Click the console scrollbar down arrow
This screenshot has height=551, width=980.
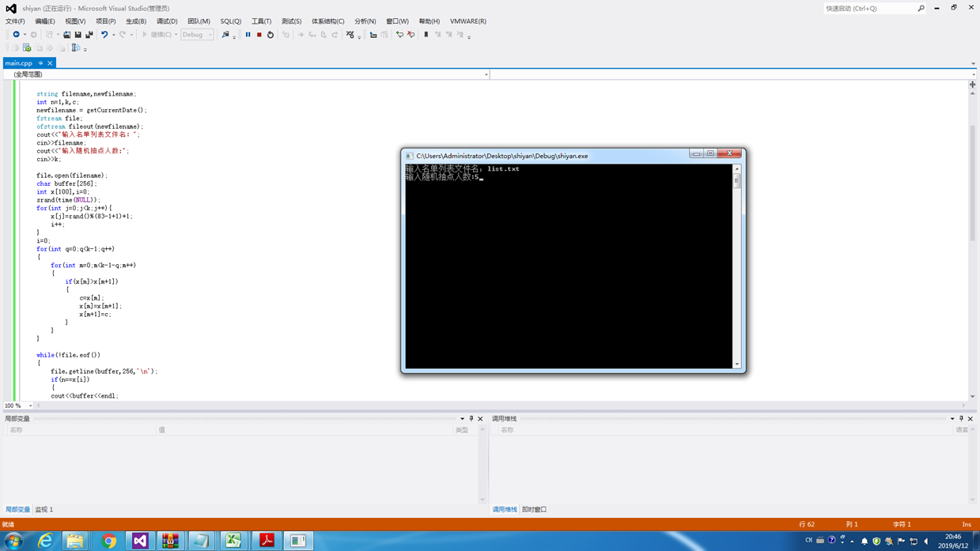click(736, 364)
